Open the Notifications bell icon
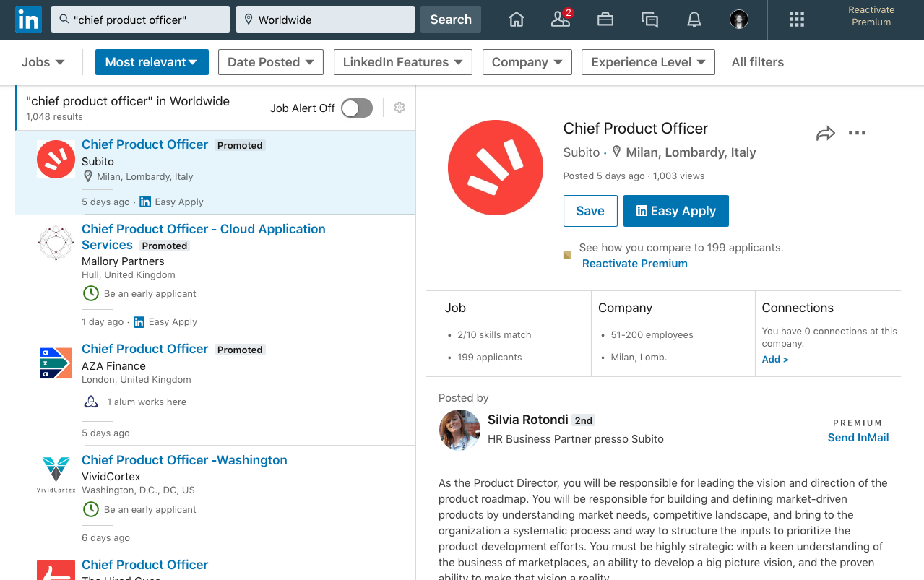 coord(694,20)
